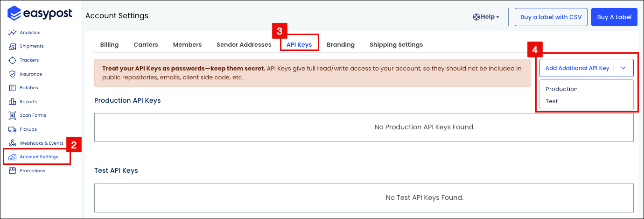Click the Promotions storefront icon
The width and height of the screenshot is (644, 219).
[13, 170]
